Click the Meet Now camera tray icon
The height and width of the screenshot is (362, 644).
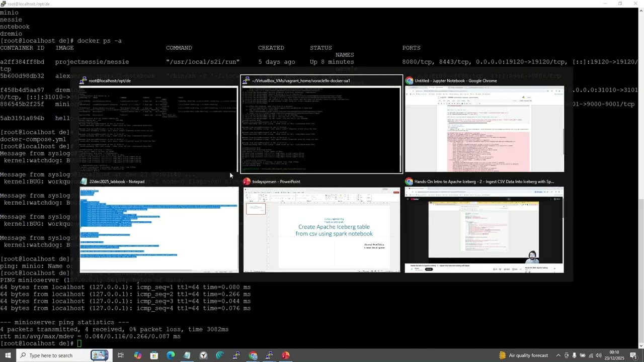click(x=567, y=355)
